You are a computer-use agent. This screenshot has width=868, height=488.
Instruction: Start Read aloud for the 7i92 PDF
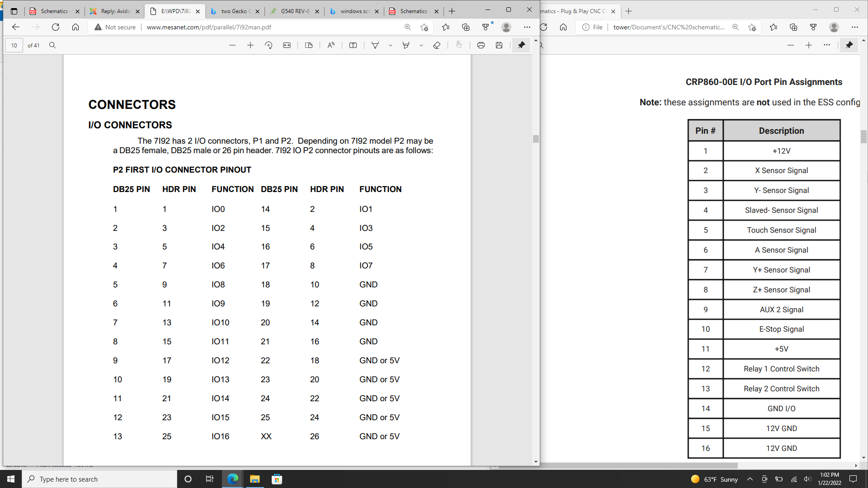pyautogui.click(x=331, y=45)
